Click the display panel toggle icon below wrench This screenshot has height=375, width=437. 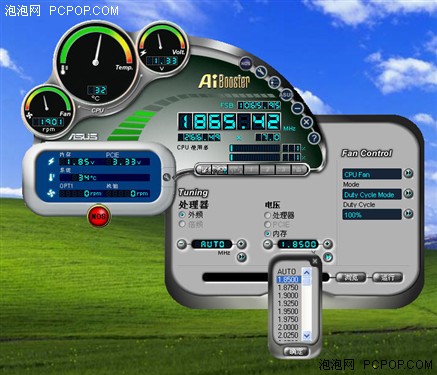point(274,82)
